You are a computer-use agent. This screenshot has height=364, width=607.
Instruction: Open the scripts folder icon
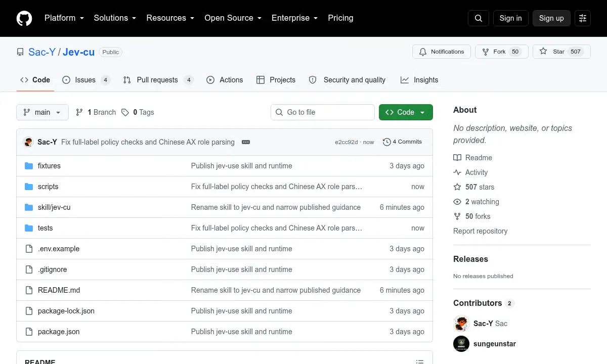coord(29,187)
